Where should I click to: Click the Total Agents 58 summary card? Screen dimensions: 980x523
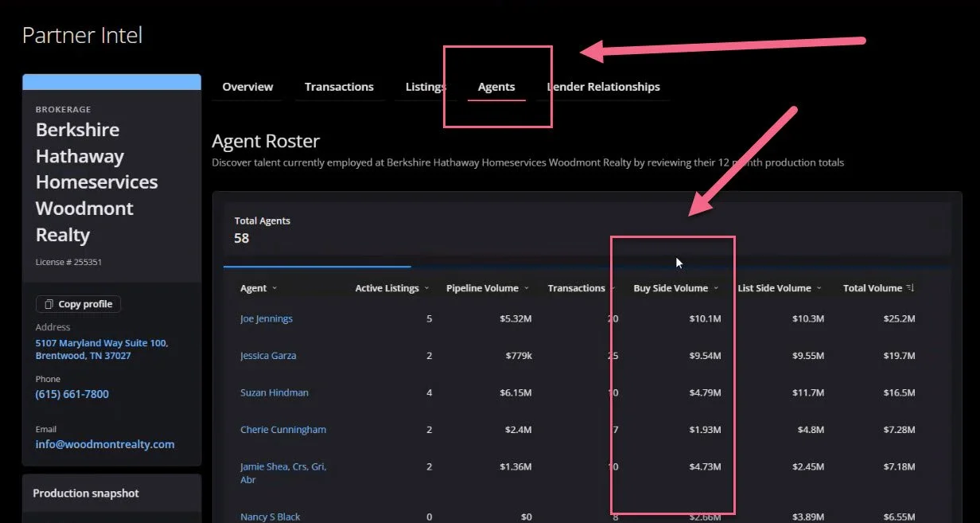[x=587, y=229]
